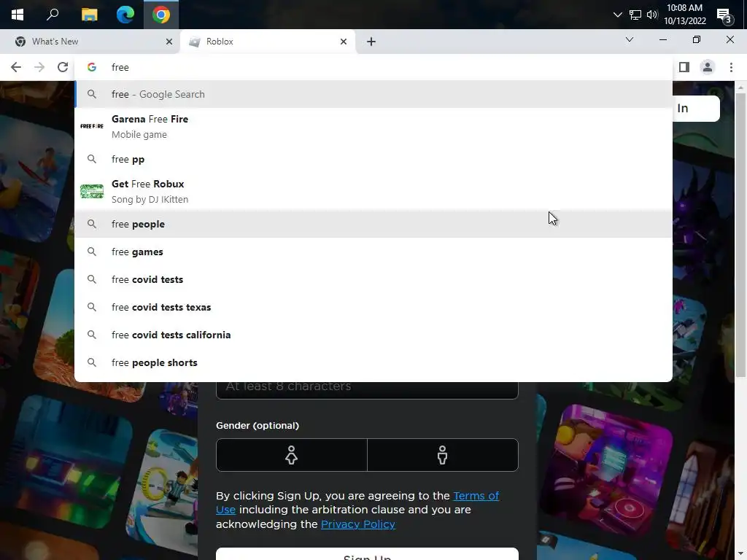Click the Log In button on Roblox page
Viewport: 747px width, 560px height.
(x=696, y=109)
